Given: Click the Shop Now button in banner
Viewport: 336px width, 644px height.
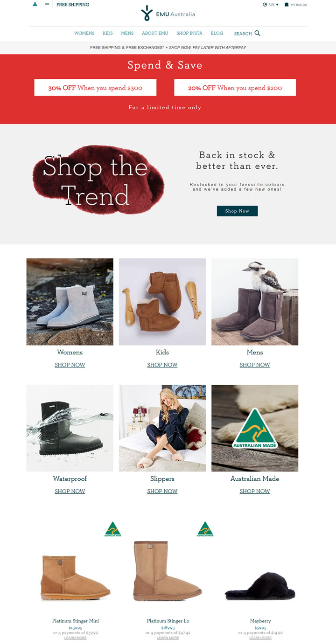Looking at the screenshot, I should coord(237,211).
